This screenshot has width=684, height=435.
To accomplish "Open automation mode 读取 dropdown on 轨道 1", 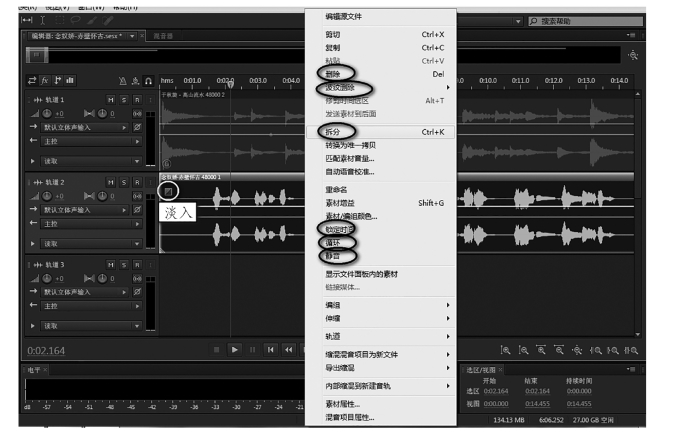I will 92,161.
